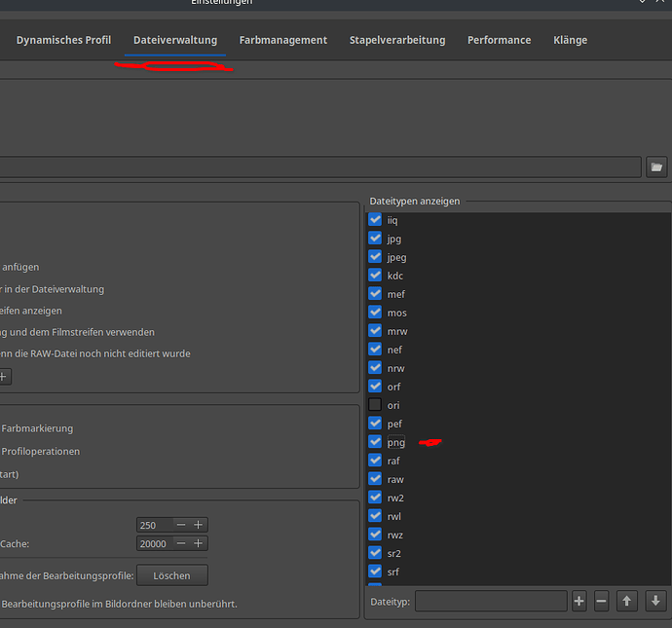Screen dimensions: 672x628
Task: Decrease the 250 value with its minus button
Action: pos(180,525)
